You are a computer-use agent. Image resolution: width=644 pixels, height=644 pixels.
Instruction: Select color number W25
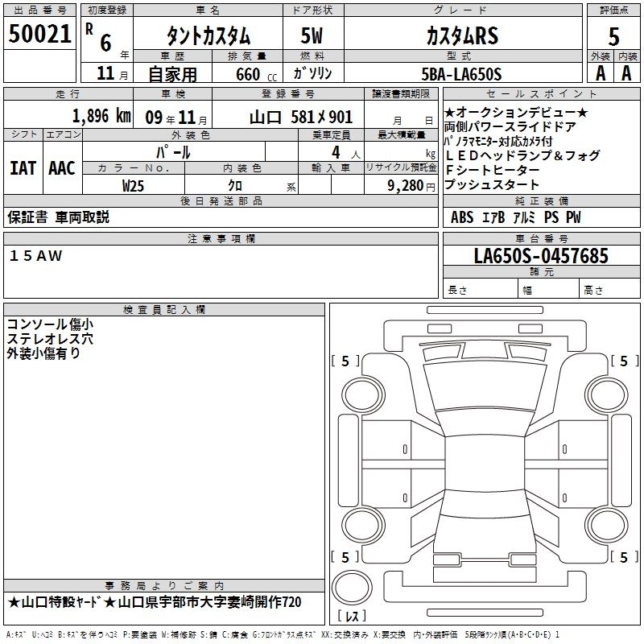[134, 185]
